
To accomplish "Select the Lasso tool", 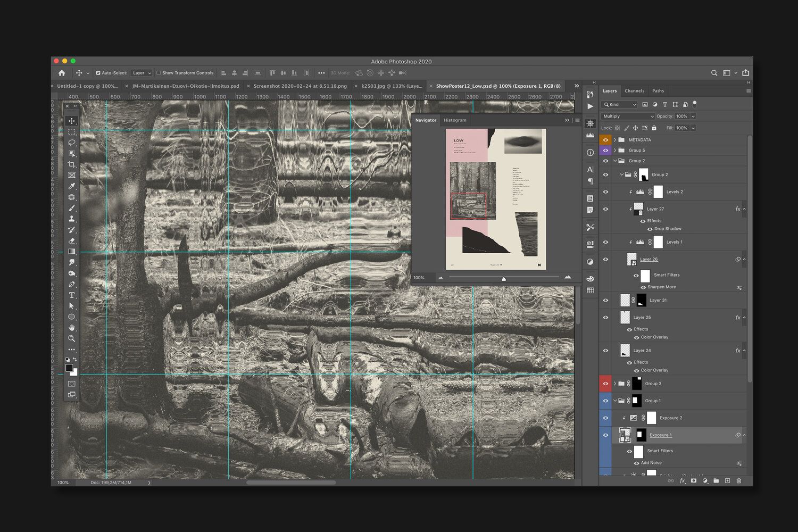I will pos(72,143).
